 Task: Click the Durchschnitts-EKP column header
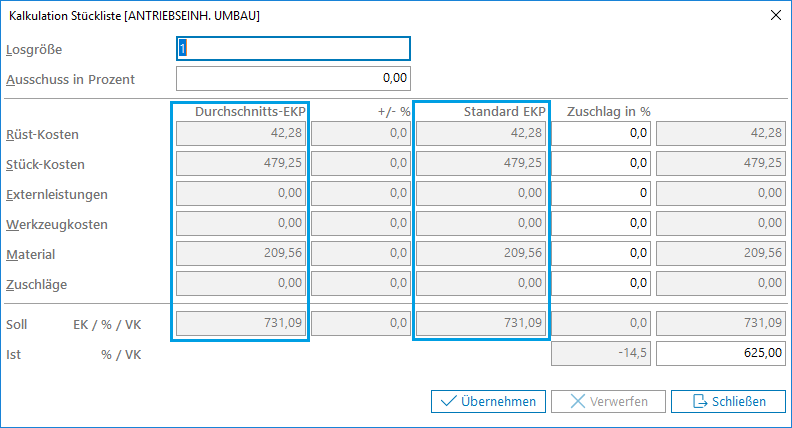[x=249, y=111]
